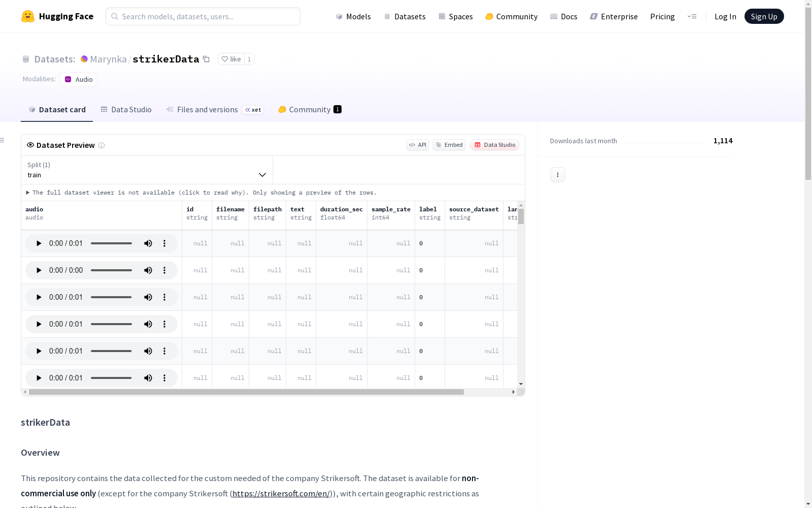Like the strikerData dataset
Image resolution: width=812 pixels, height=508 pixels.
pos(231,59)
